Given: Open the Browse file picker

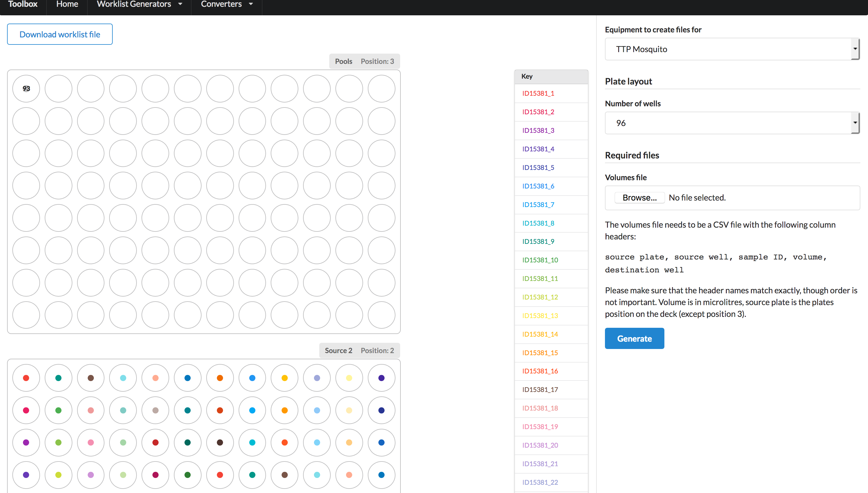Looking at the screenshot, I should (x=639, y=197).
